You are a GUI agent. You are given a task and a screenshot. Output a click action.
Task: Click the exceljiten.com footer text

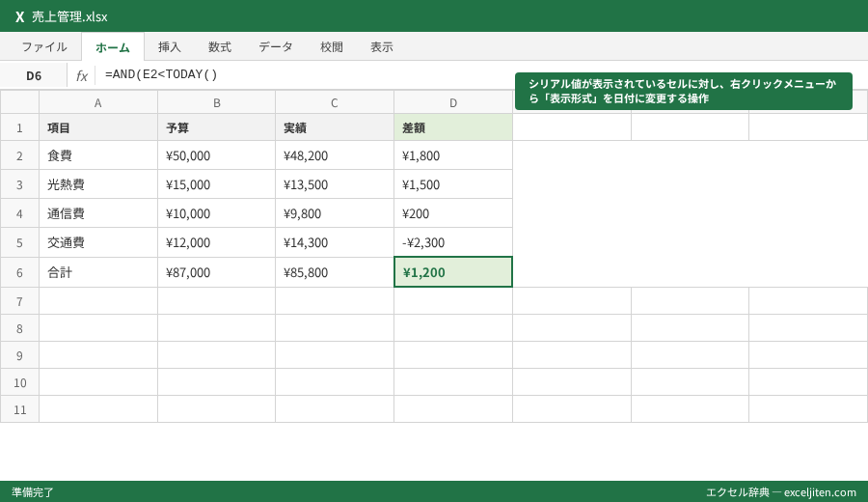pyautogui.click(x=820, y=492)
